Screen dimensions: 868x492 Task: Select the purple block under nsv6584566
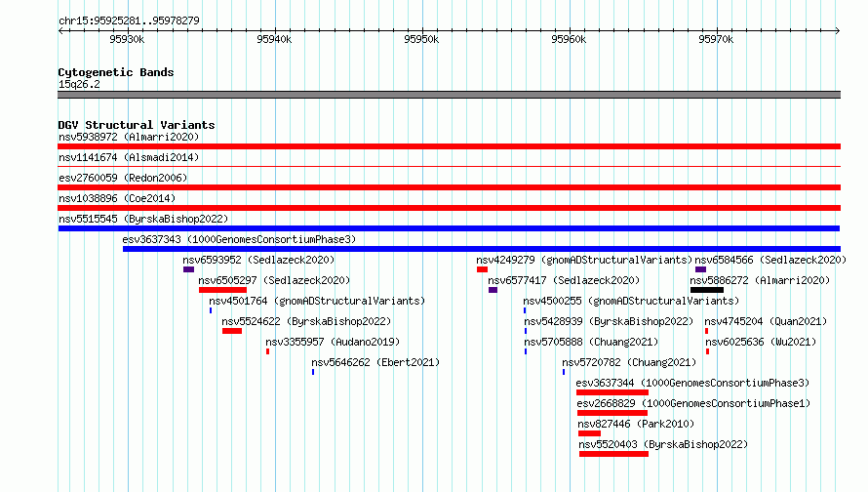tap(700, 269)
